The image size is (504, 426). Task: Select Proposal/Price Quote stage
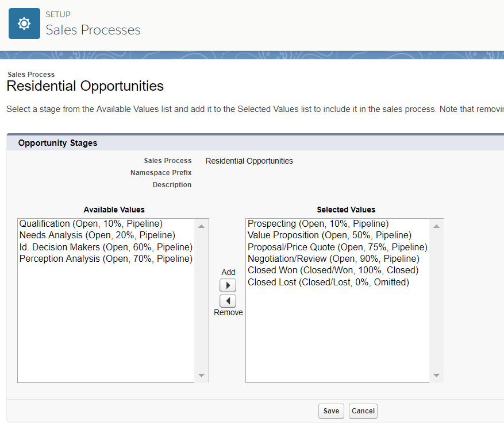337,247
